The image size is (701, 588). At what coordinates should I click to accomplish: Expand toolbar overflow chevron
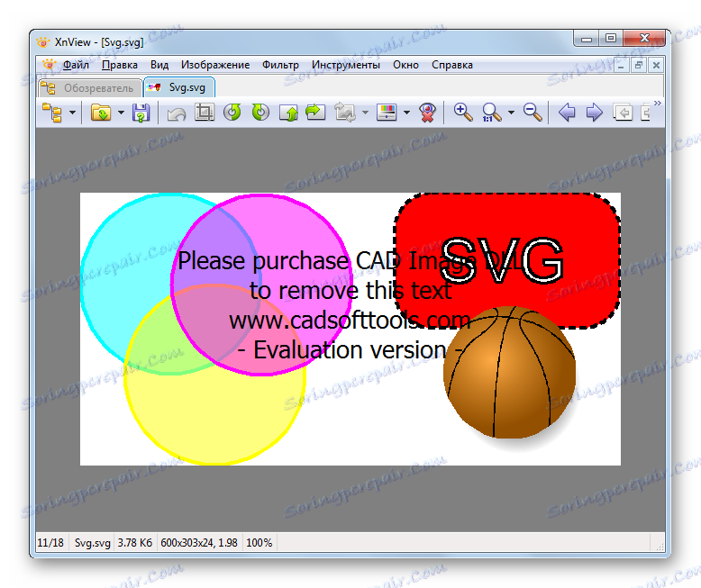click(657, 104)
